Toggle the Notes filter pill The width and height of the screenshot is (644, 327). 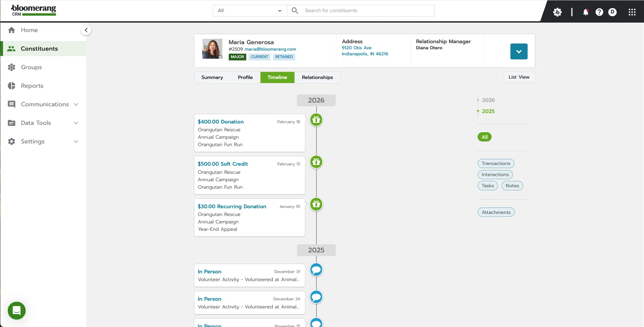512,185
